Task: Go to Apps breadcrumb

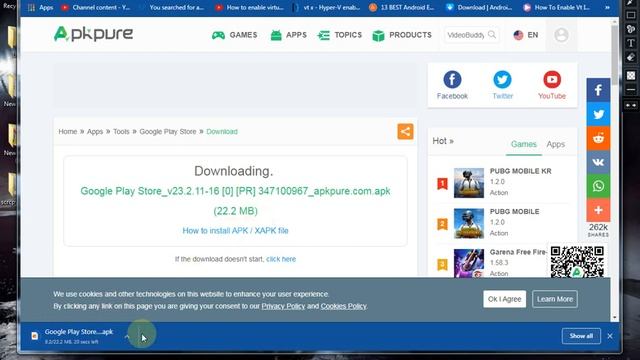Action: click(x=95, y=131)
